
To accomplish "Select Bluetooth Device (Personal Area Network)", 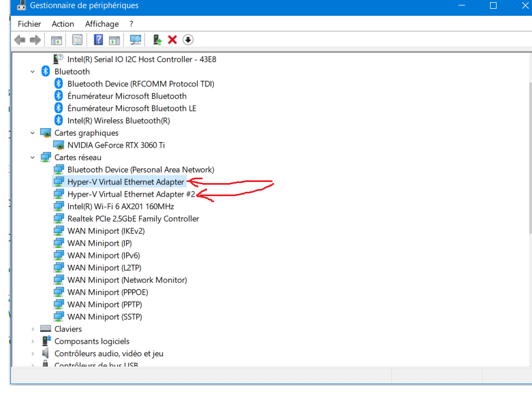I will [x=141, y=169].
